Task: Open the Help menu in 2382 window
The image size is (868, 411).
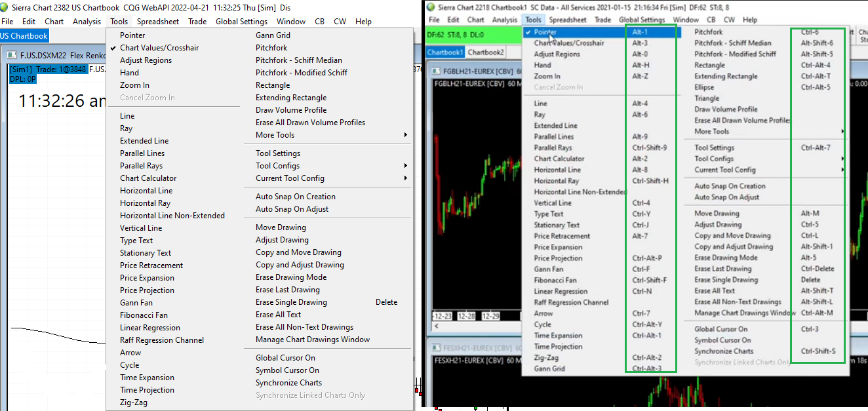Action: coord(363,22)
